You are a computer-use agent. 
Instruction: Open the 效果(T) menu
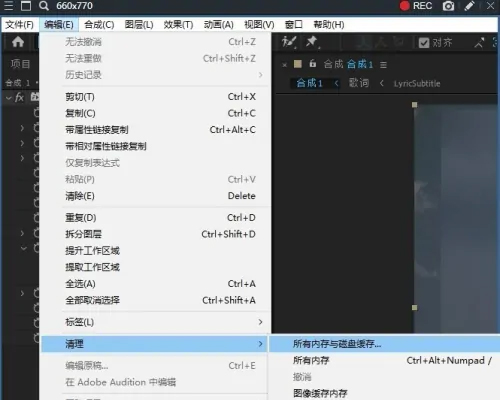pos(178,25)
